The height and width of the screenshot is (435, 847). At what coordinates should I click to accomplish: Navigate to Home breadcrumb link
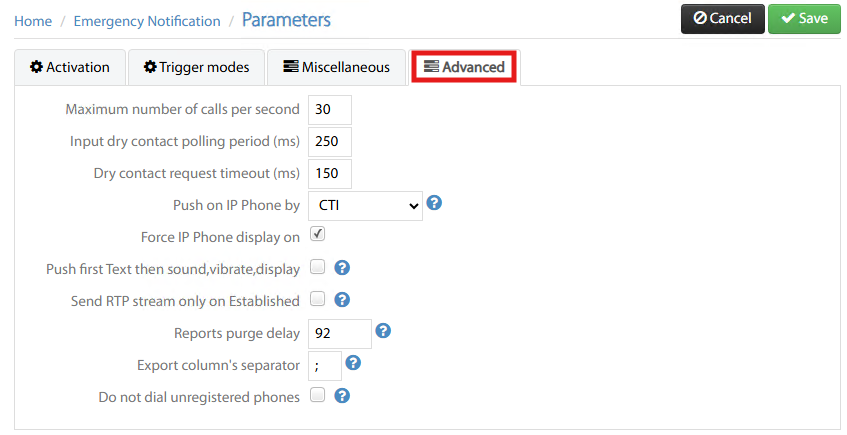[x=33, y=21]
